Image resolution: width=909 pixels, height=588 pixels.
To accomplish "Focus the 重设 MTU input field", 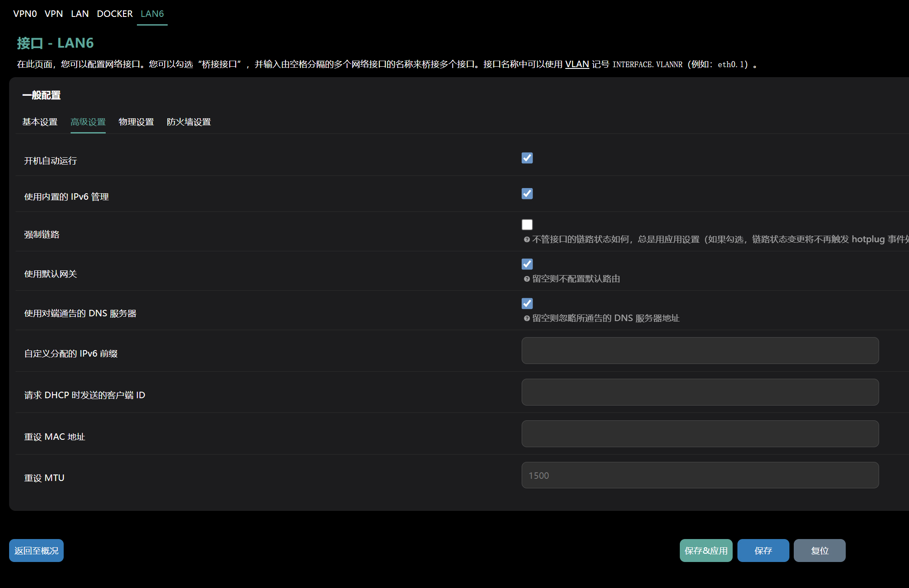I will click(700, 475).
